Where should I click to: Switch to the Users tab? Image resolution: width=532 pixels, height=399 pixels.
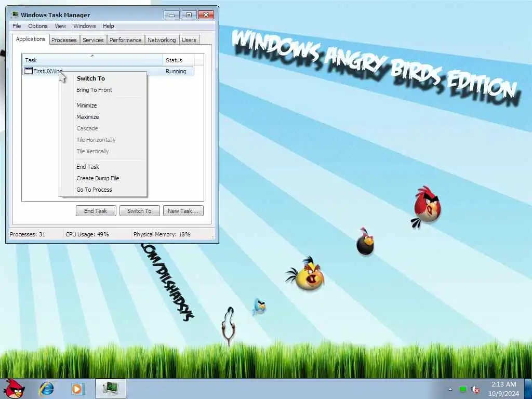tap(189, 40)
